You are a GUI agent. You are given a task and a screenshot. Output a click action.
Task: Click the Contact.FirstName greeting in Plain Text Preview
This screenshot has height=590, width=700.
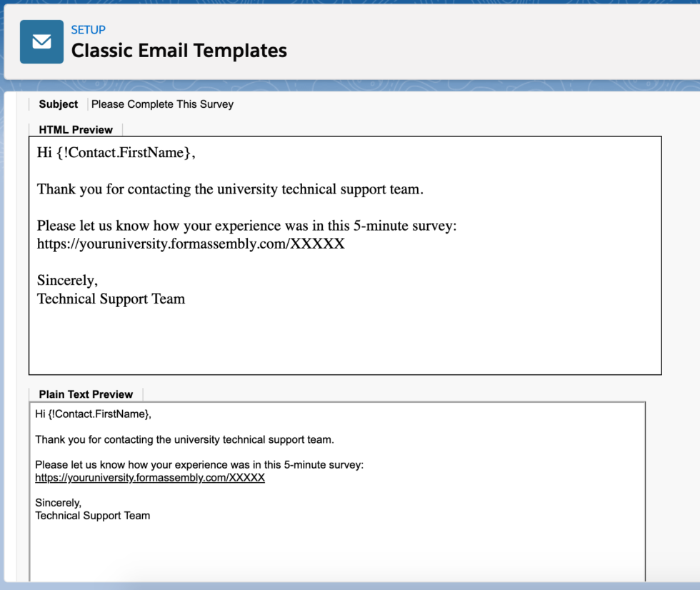94,414
